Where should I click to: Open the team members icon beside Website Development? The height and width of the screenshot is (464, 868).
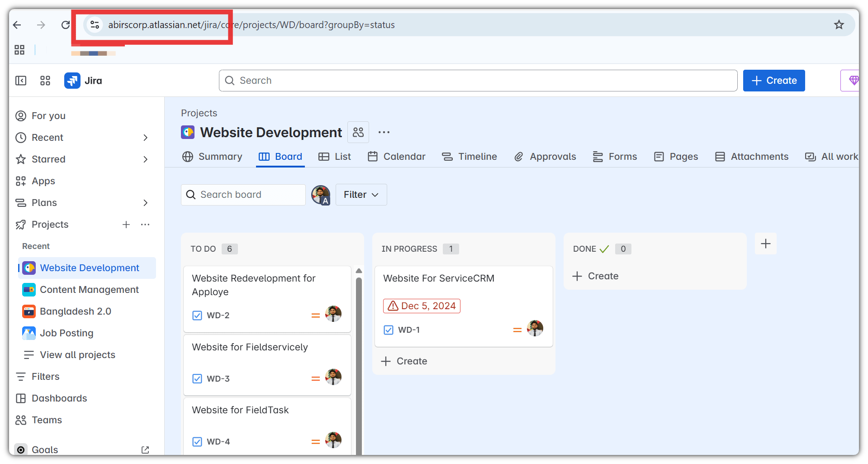358,132
